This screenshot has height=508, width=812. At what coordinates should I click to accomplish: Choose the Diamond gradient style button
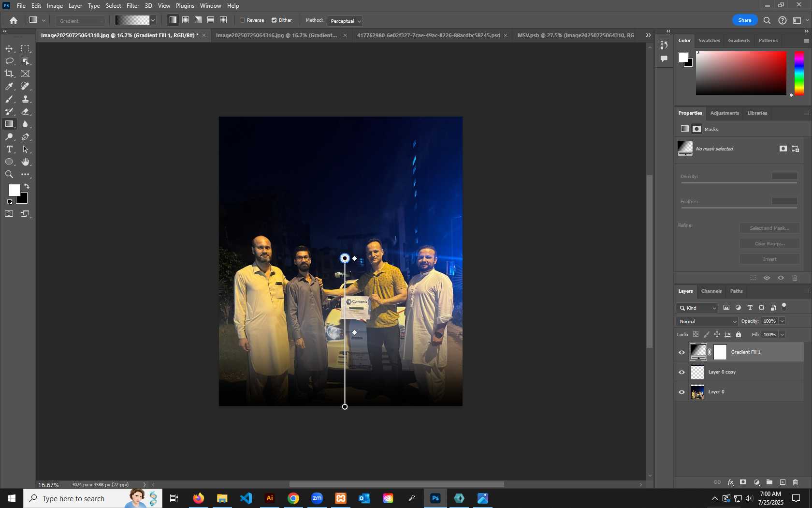223,20
